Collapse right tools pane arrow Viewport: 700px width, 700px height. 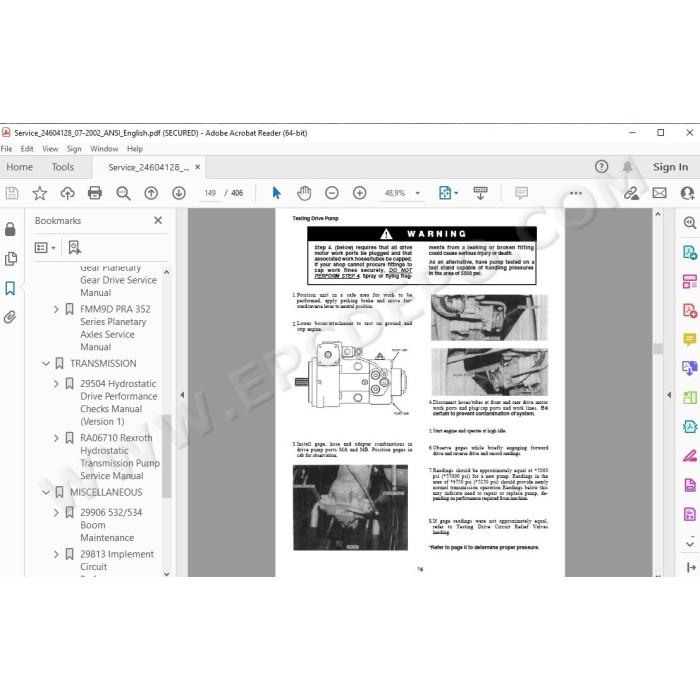coord(669,395)
